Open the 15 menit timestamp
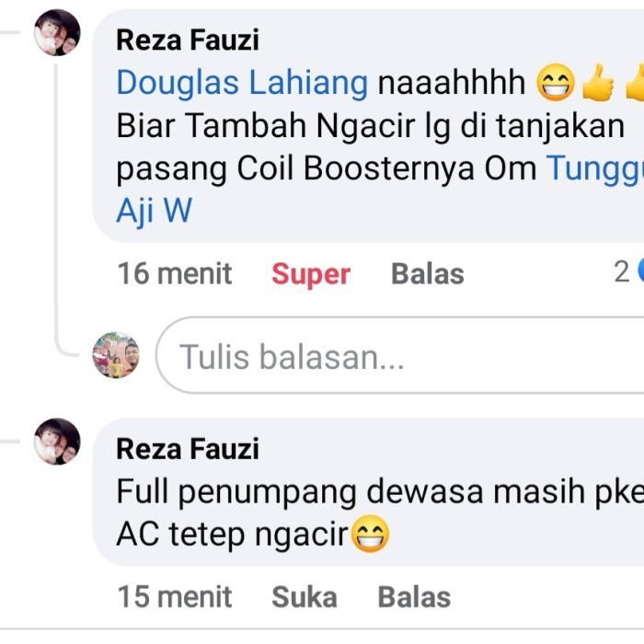This screenshot has width=644, height=644. [175, 597]
